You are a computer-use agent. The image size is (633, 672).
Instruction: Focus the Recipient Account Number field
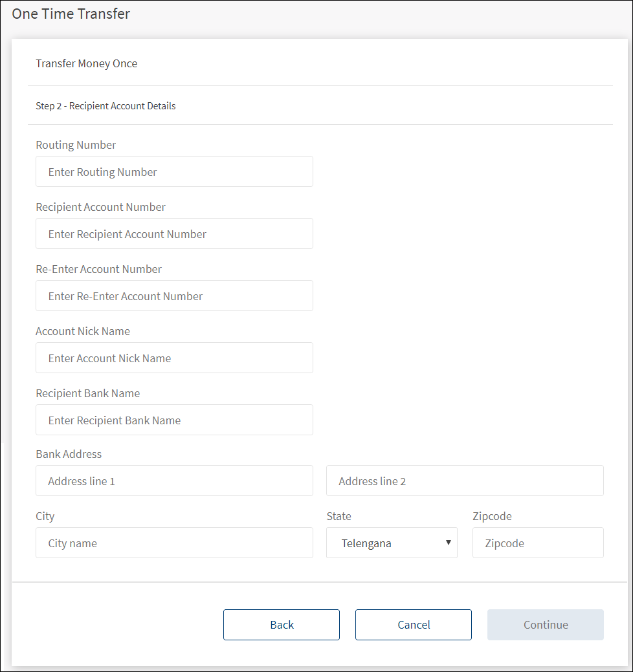[174, 233]
